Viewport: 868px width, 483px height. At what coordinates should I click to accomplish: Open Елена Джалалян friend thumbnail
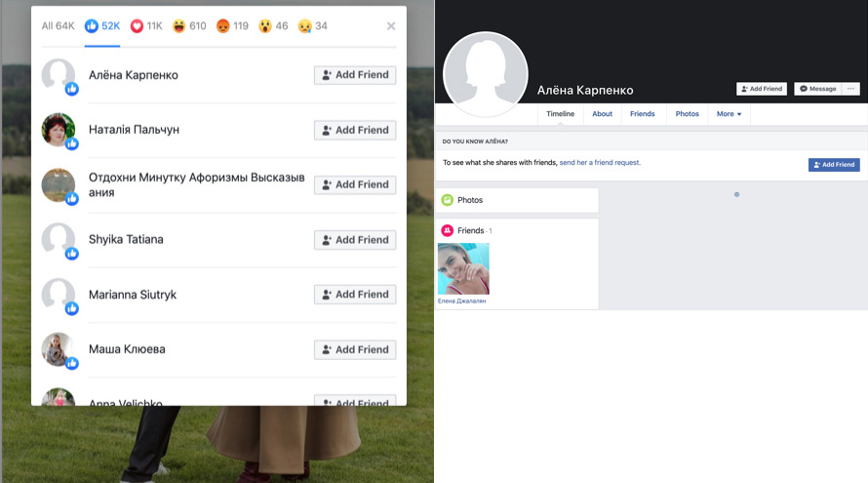463,269
